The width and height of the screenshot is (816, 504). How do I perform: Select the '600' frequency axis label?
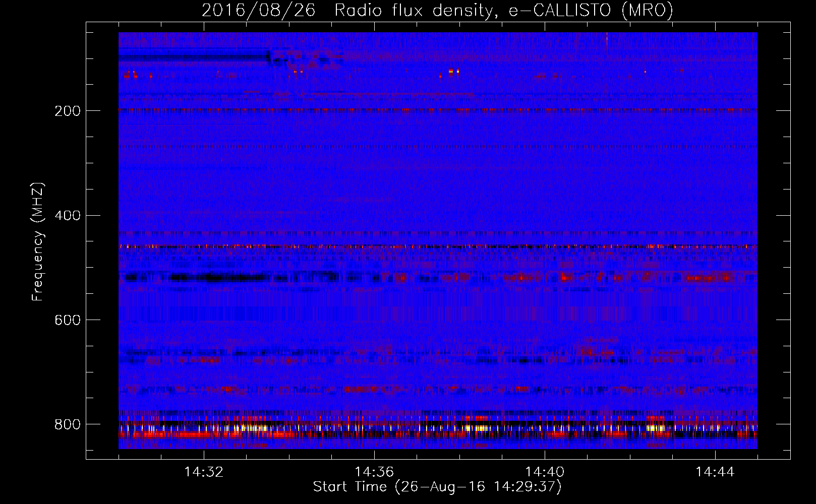point(68,321)
